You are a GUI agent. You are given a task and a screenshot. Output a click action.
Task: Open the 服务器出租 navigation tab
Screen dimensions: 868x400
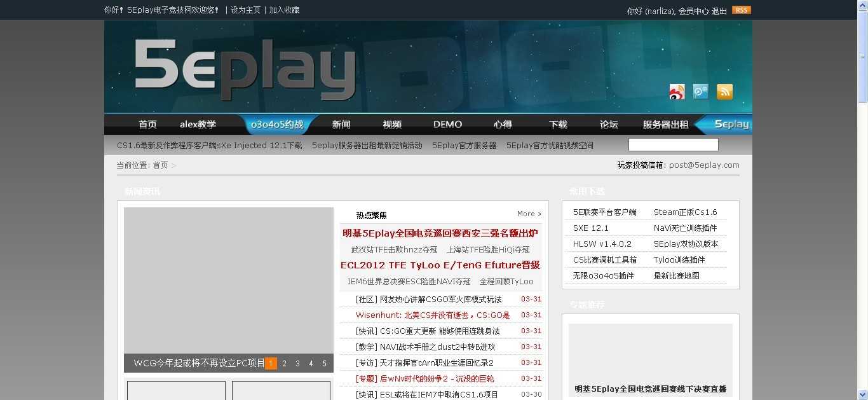[x=665, y=125]
